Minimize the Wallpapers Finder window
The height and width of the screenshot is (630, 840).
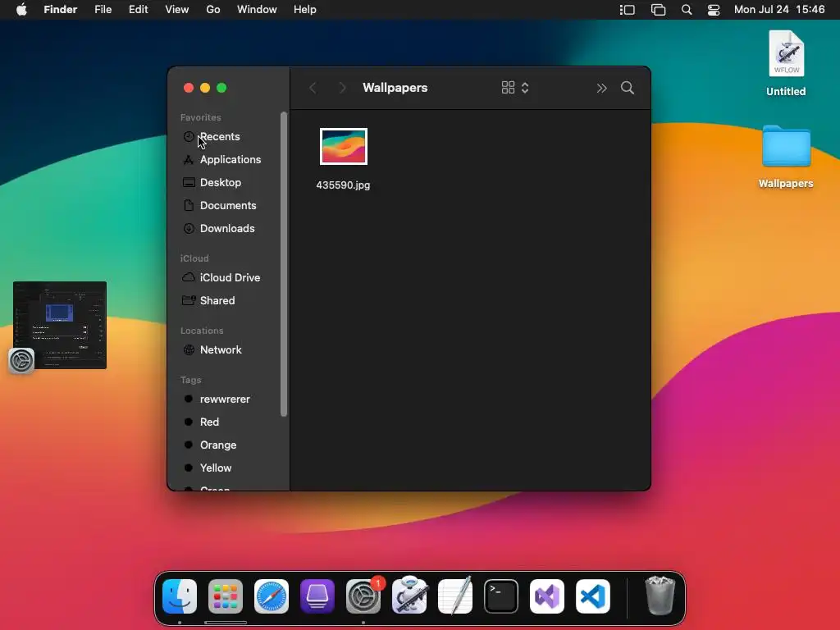coord(205,88)
